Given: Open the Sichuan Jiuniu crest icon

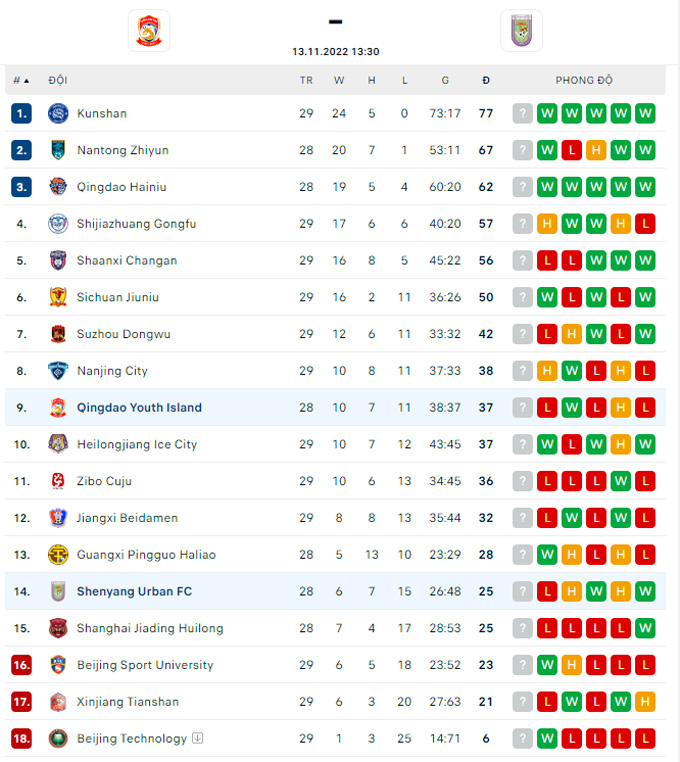Looking at the screenshot, I should [x=57, y=297].
